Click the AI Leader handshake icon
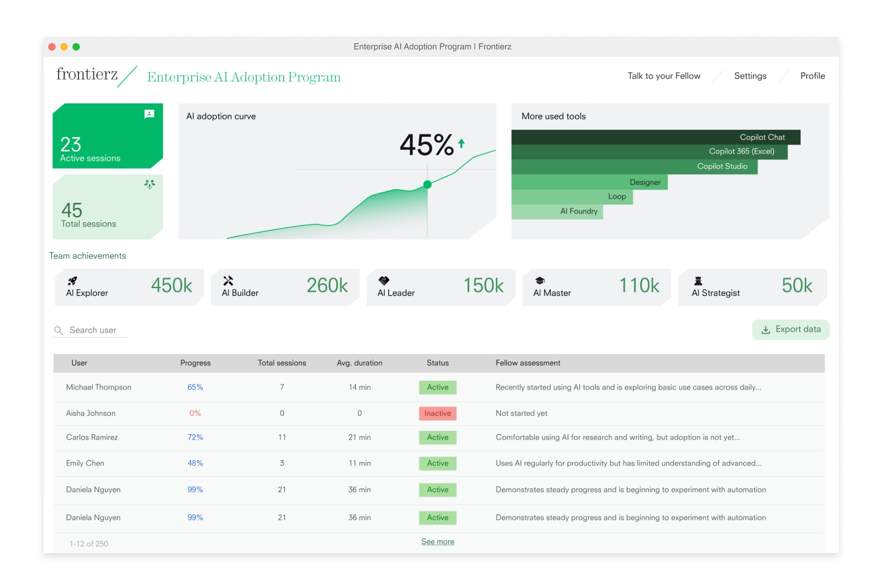Image resolution: width=882 pixels, height=588 pixels. point(384,281)
